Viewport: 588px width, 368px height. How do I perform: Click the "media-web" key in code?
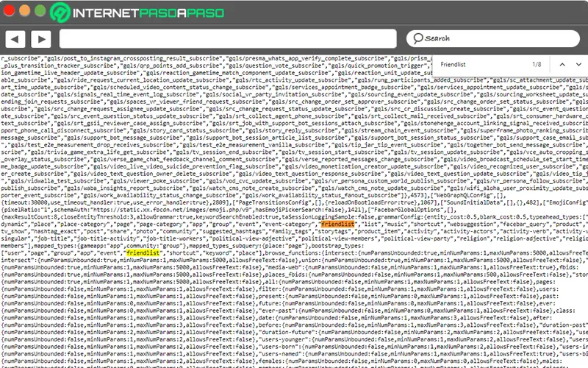284,267
